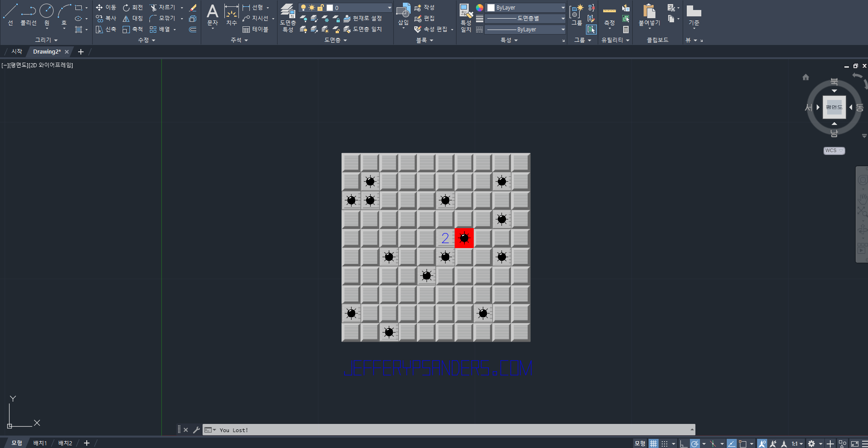Click Match Layer (도면층 일치) button
The height and width of the screenshot is (448, 868).
362,30
